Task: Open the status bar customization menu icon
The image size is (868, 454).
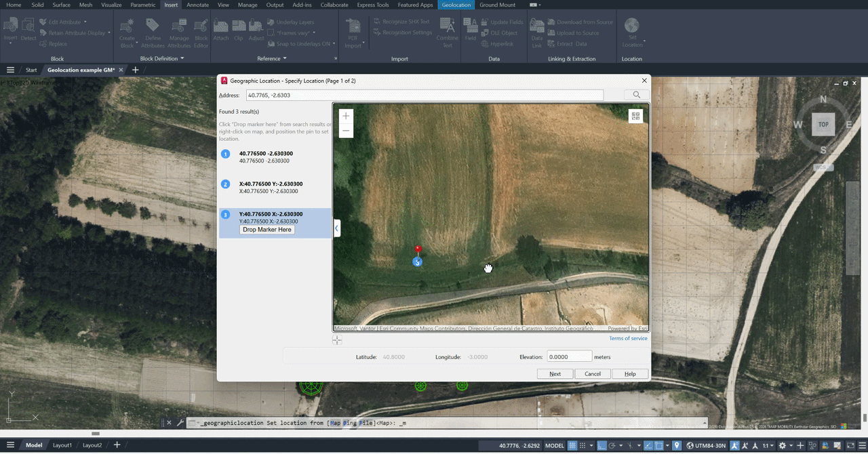Action: tap(863, 445)
